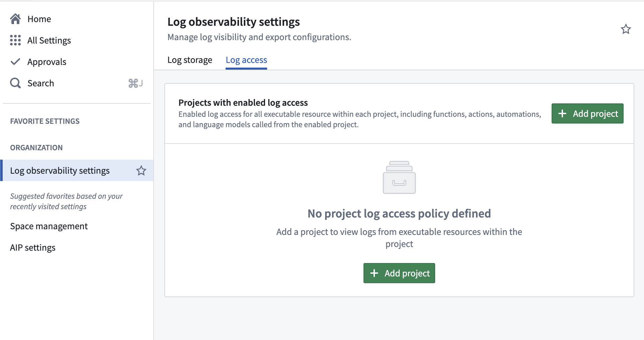Navigate to All Settings
This screenshot has height=340, width=644.
coord(49,40)
